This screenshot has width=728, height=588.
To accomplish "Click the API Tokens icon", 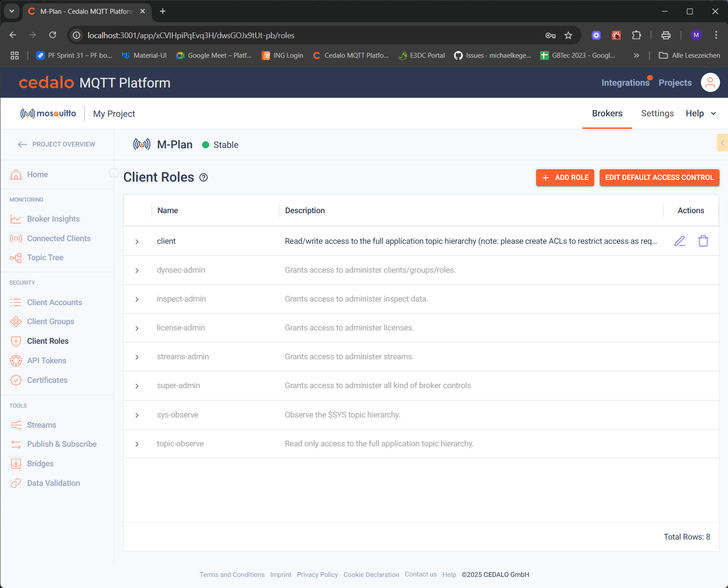I will click(16, 361).
